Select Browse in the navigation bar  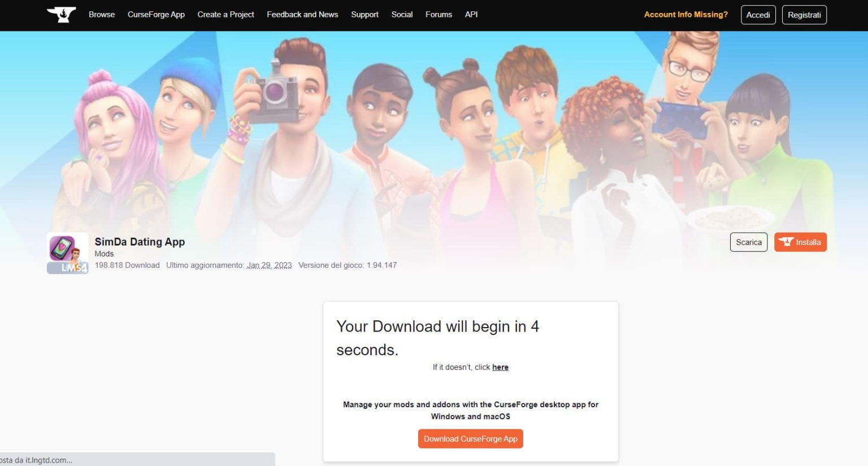pyautogui.click(x=101, y=15)
